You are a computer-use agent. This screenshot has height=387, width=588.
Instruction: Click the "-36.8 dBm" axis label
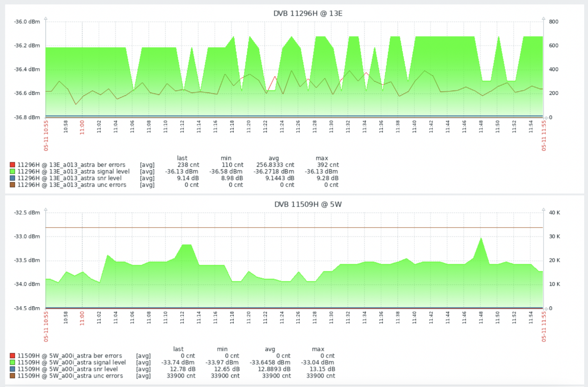[27, 118]
